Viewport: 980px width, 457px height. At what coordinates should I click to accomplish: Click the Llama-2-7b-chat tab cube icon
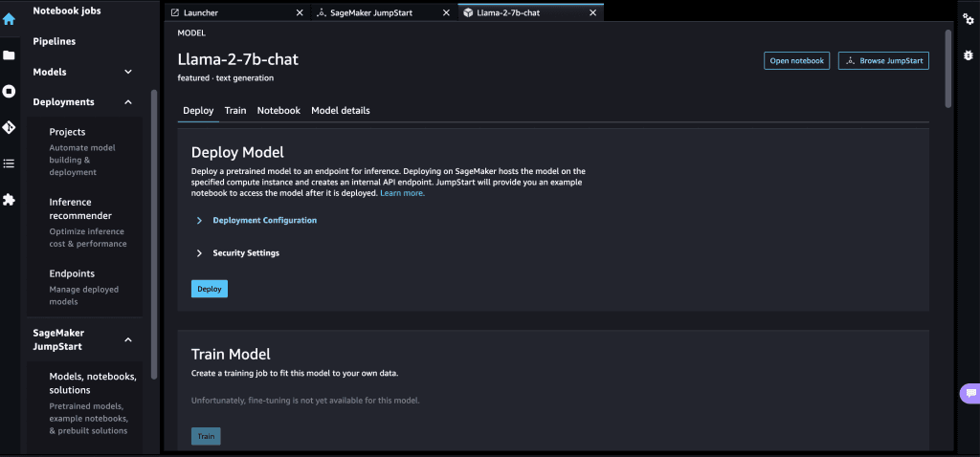tap(468, 12)
